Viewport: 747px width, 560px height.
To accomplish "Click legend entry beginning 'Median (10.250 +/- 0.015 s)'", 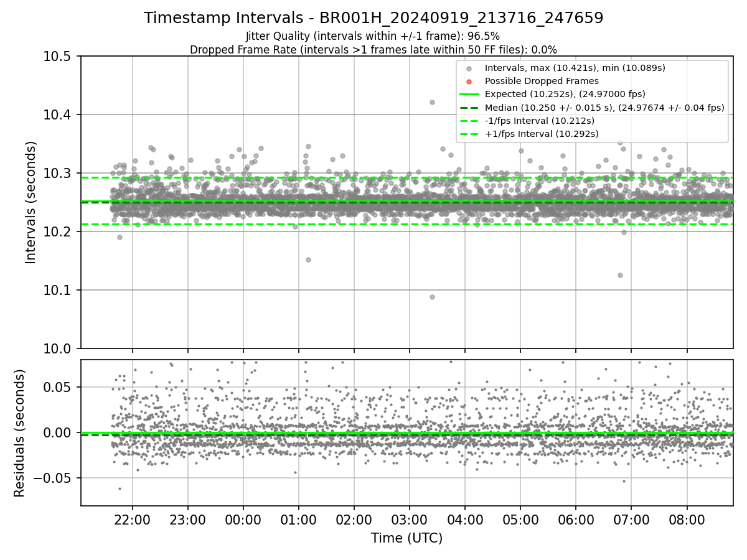I will pyautogui.click(x=604, y=108).
